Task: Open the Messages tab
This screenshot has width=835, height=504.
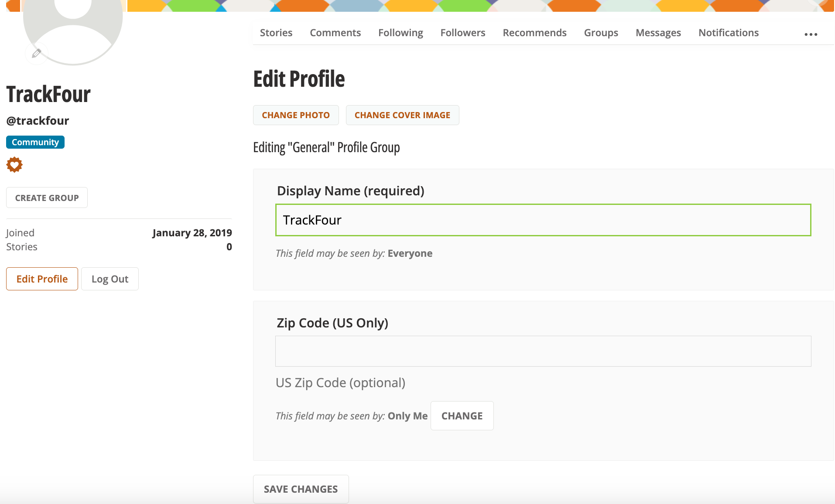Action: [658, 33]
